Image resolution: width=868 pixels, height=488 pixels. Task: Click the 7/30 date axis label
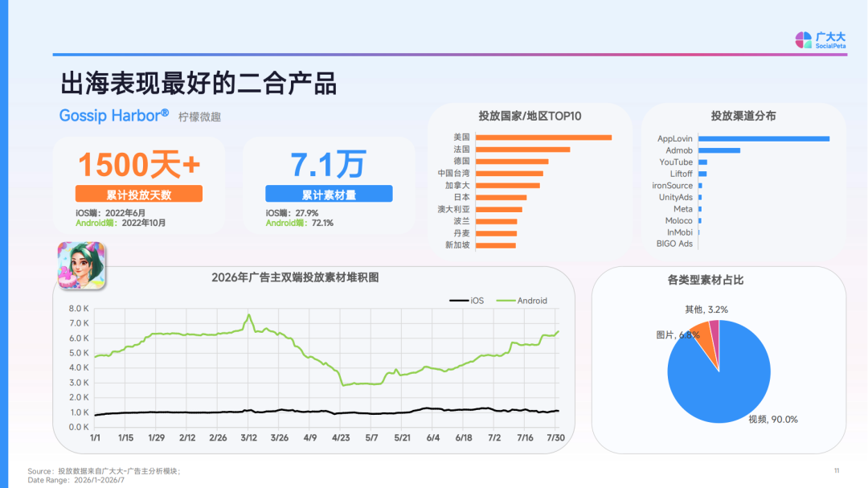click(556, 437)
